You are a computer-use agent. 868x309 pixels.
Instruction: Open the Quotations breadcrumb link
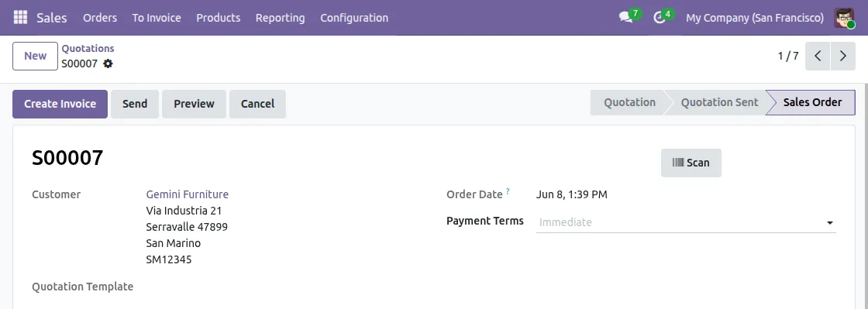tap(88, 49)
